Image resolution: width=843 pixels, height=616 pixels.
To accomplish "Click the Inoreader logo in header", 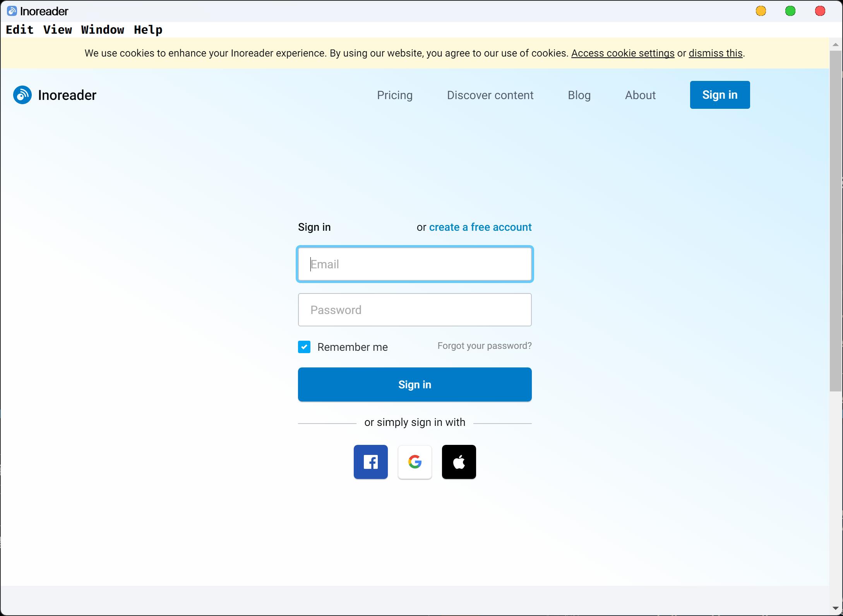I will click(55, 95).
